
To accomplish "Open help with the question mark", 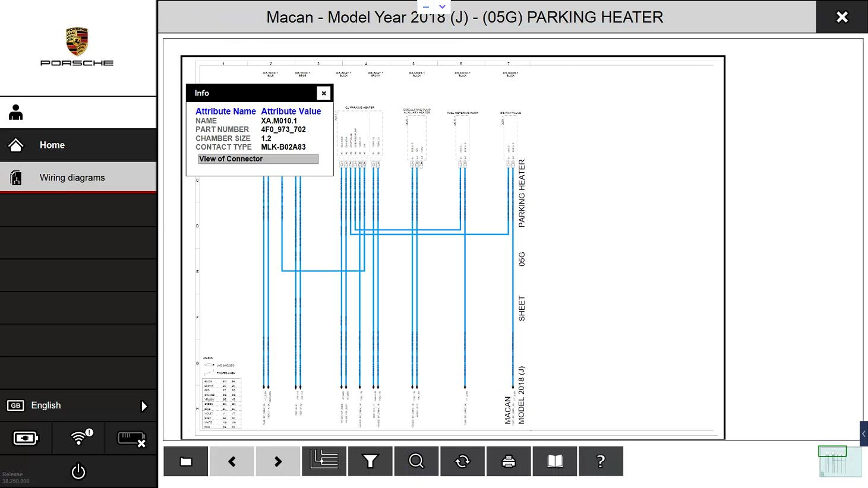I will click(x=601, y=461).
